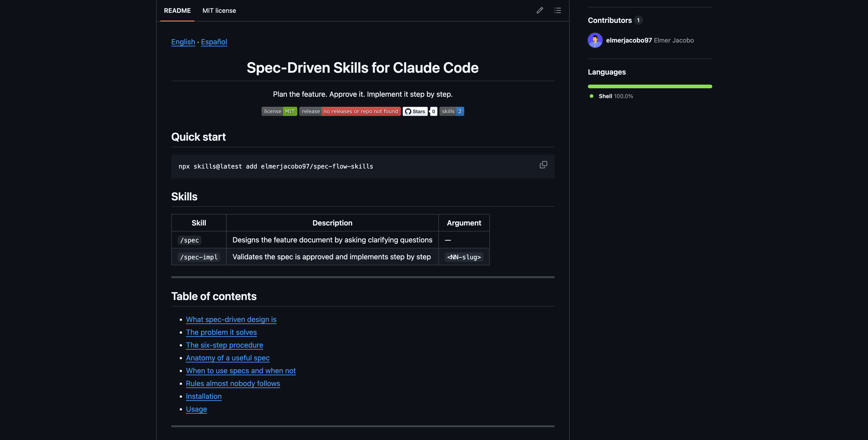This screenshot has height=440, width=868.
Task: Go to Anatomy of a useful spec
Action: pos(228,358)
